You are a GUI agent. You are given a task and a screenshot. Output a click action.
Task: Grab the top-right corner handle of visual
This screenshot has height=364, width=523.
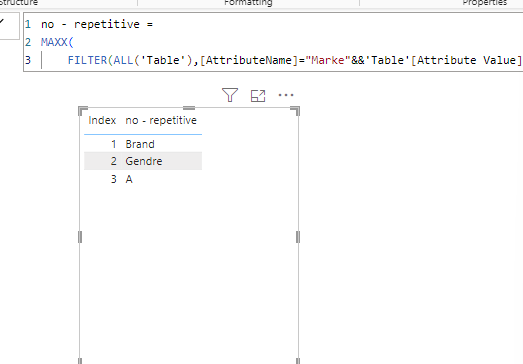296,110
